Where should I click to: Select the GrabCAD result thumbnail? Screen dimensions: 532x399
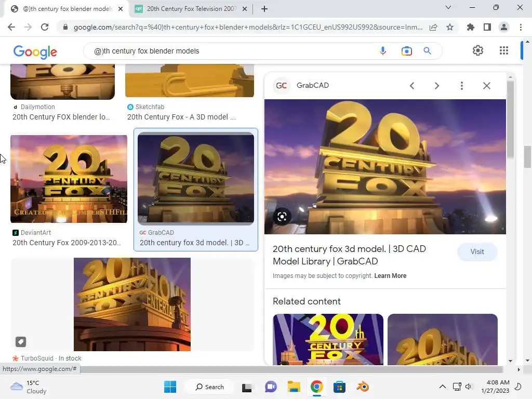pos(196,179)
